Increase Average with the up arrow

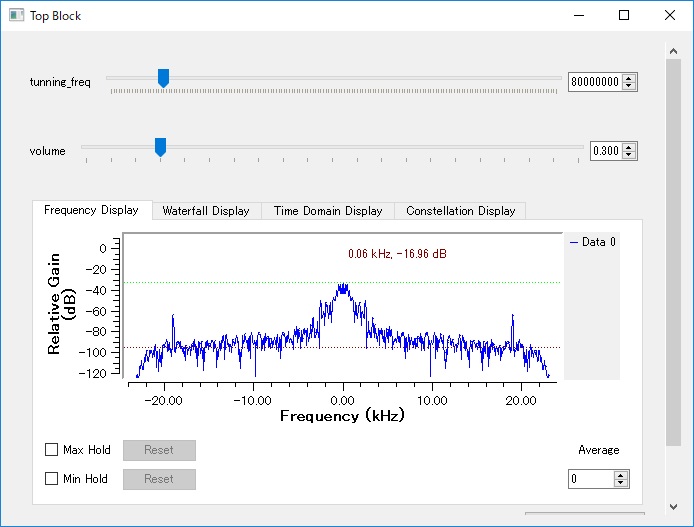(x=621, y=475)
